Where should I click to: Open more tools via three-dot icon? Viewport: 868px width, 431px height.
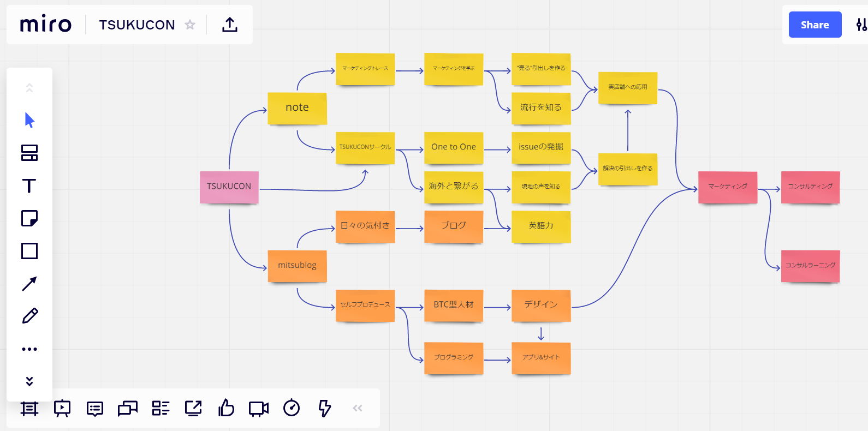29,349
